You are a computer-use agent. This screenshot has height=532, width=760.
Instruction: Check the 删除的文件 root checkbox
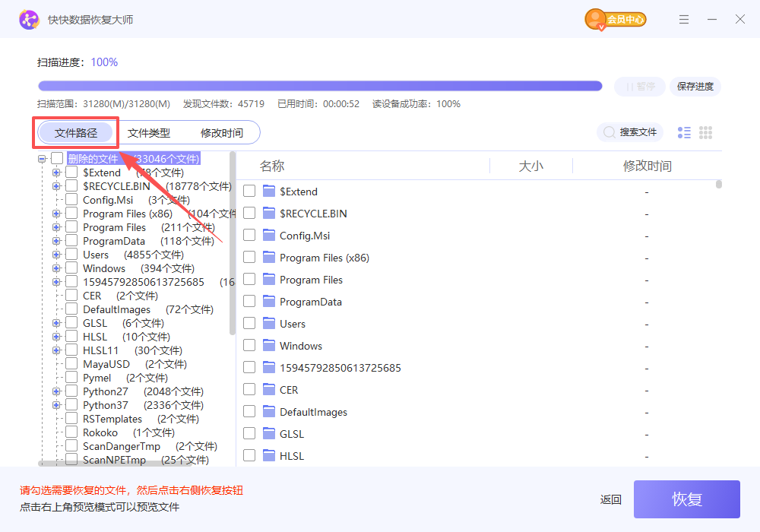(x=57, y=157)
